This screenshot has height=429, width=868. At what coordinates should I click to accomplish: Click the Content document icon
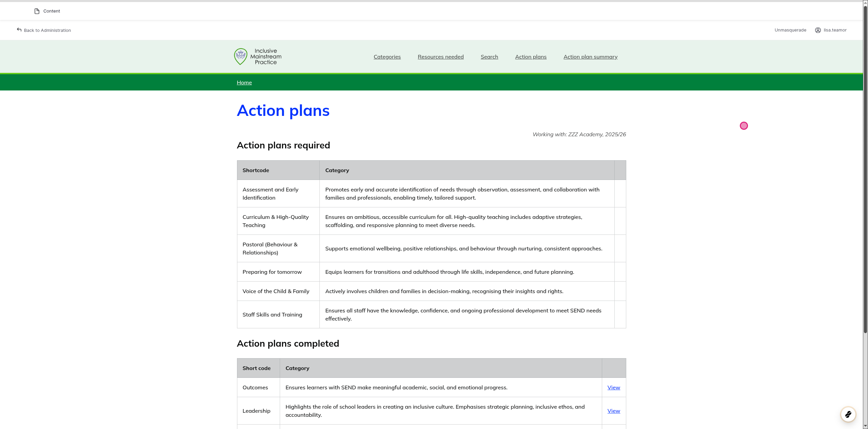[37, 11]
